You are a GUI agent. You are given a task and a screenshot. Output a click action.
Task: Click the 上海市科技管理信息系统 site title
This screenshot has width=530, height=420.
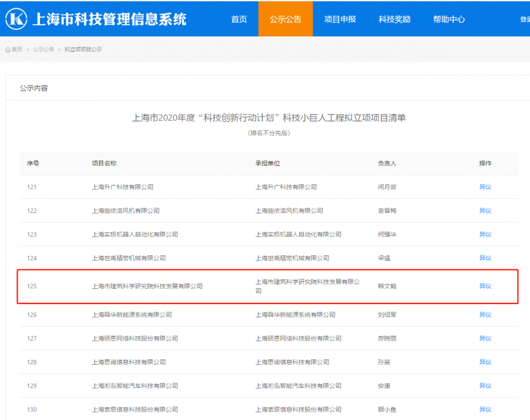109,19
